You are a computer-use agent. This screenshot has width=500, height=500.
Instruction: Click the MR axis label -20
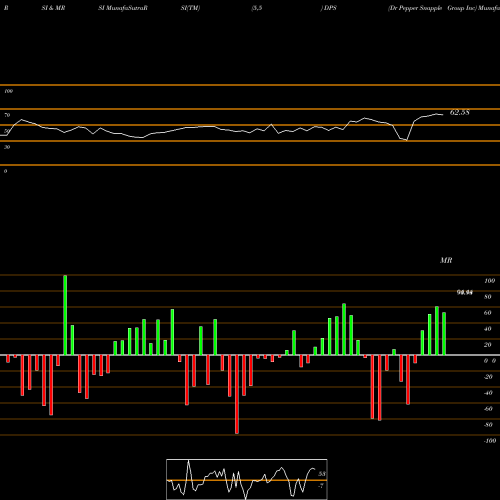(x=488, y=377)
